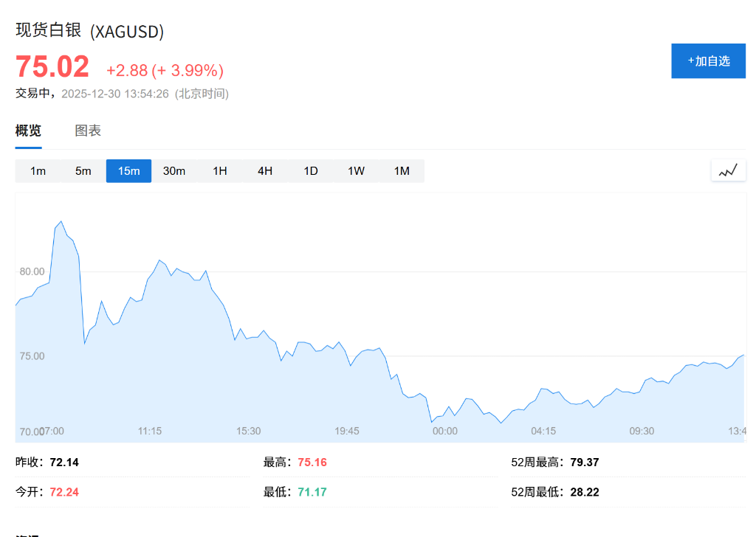The width and height of the screenshot is (756, 537).
Task: Click the 最低 value 71.17
Action: 311,492
